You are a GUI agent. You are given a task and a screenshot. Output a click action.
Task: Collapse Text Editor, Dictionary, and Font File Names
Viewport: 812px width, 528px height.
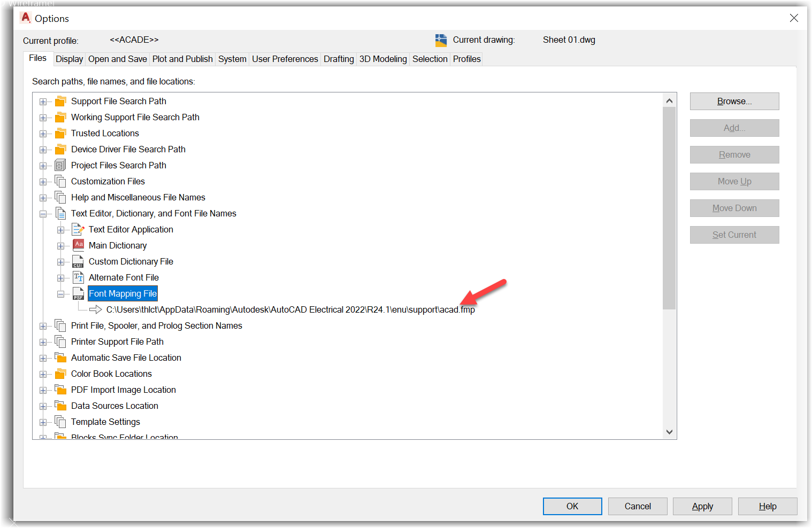(43, 214)
